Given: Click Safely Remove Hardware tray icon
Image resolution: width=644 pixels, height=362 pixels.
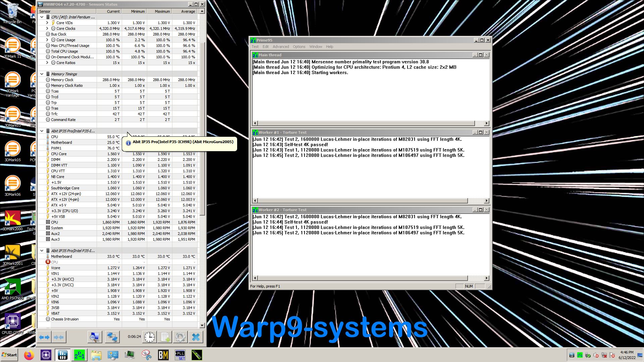Looking at the screenshot, I should 588,355.
